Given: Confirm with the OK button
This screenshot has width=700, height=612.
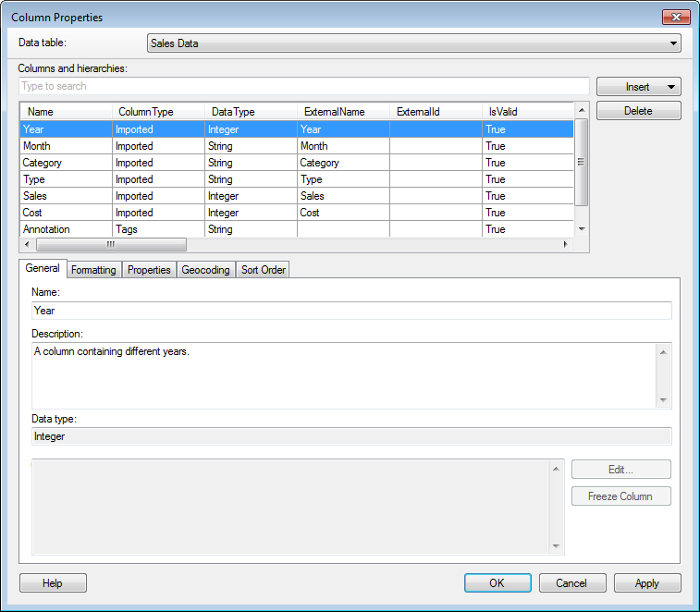Looking at the screenshot, I should click(x=497, y=583).
